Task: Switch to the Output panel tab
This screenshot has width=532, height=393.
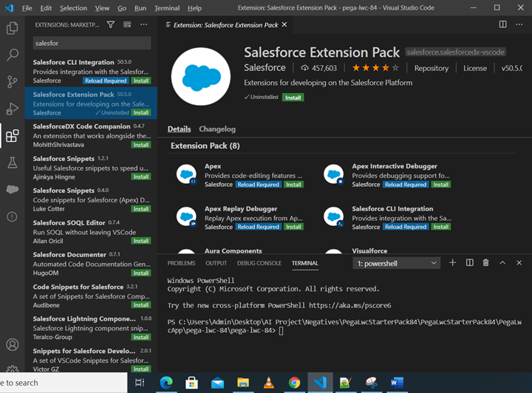Action: pyautogui.click(x=216, y=263)
